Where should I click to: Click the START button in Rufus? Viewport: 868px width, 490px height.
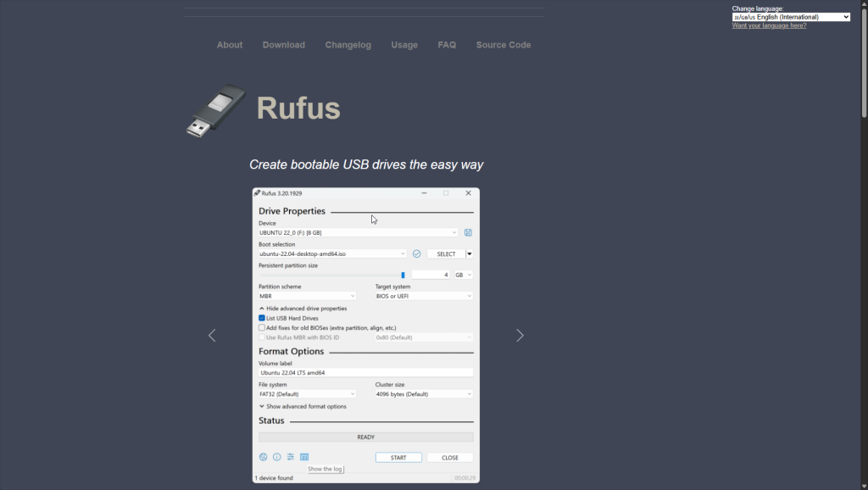pyautogui.click(x=398, y=458)
